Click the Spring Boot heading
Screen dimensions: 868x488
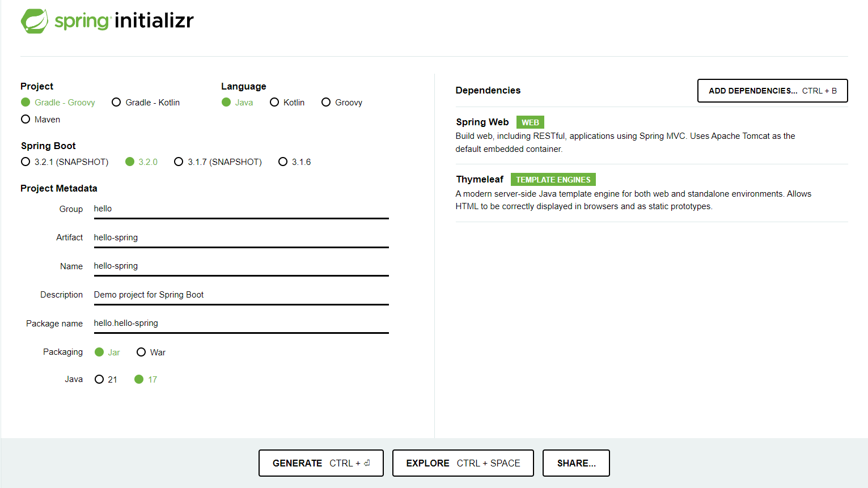pos(48,146)
